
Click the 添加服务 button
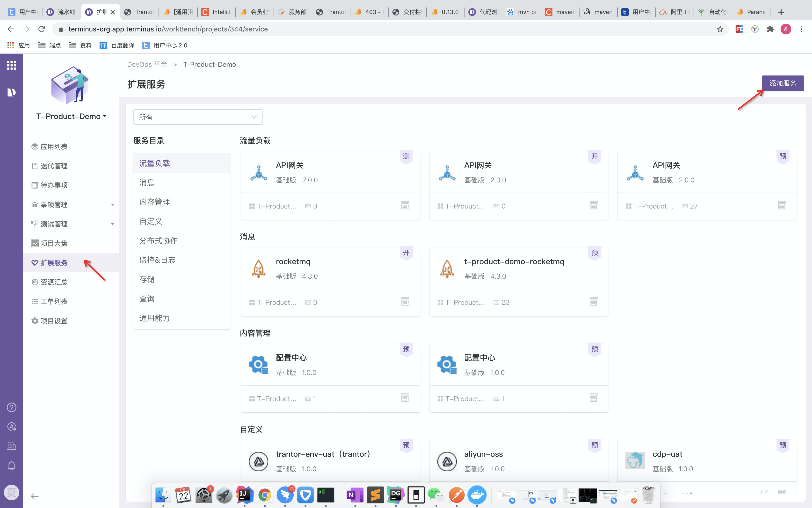[783, 83]
